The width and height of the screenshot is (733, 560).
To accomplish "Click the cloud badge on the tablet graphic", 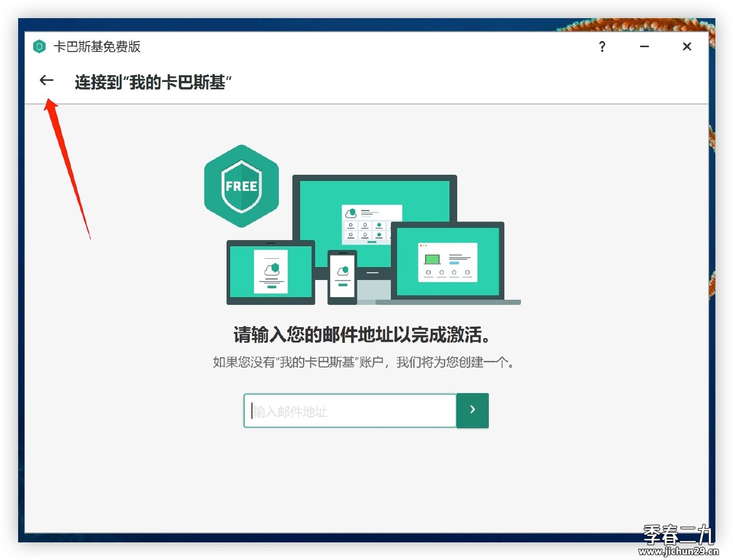I will [x=272, y=268].
